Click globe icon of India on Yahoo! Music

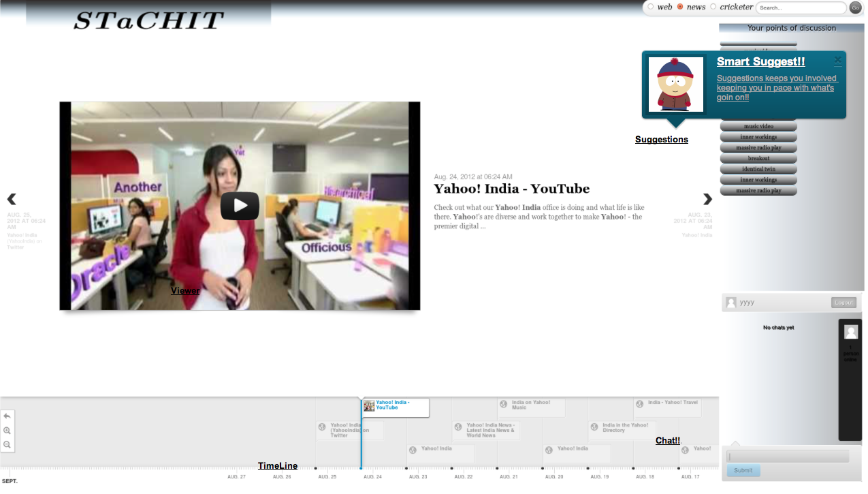(x=504, y=404)
